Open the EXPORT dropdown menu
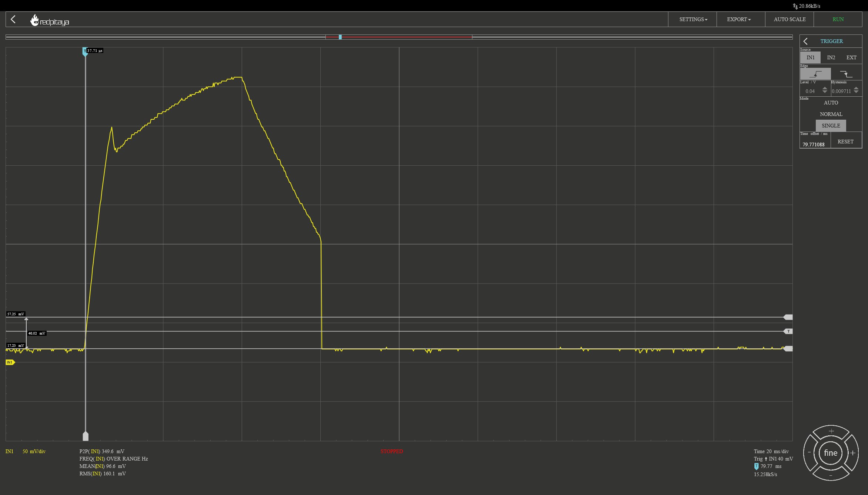Screen dimensions: 868x495 (739, 19)
